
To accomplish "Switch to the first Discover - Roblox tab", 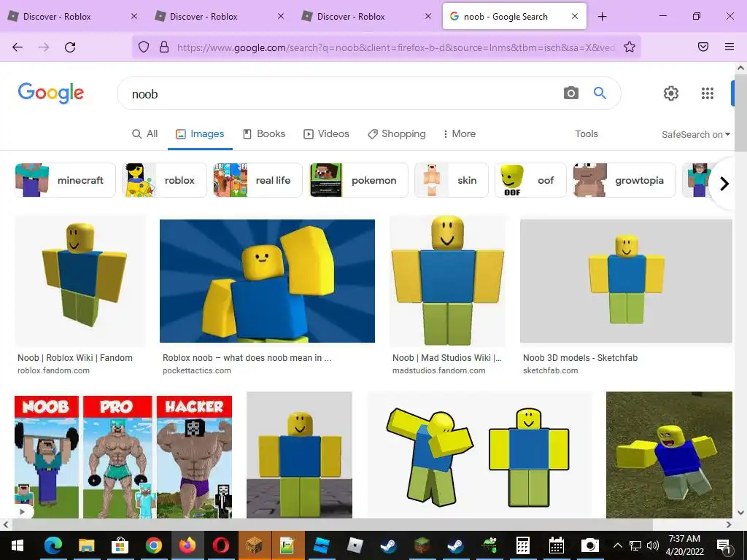I will coord(73,17).
